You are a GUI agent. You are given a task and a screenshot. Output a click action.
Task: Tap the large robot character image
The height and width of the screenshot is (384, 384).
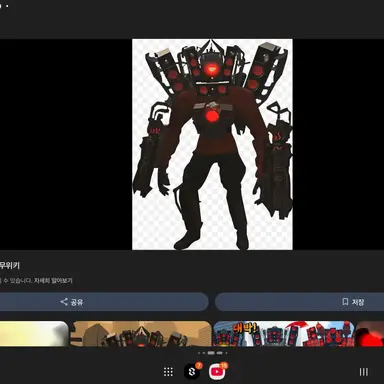pyautogui.click(x=212, y=144)
